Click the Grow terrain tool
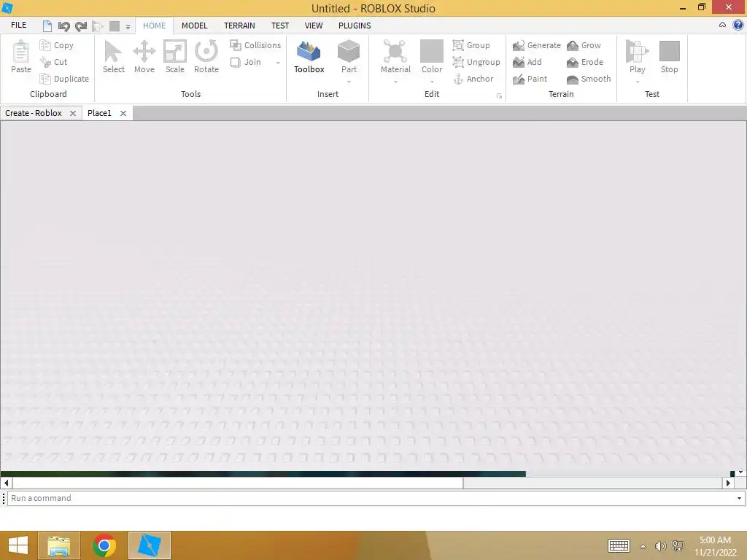Screen dimensions: 747x560 (x=584, y=45)
